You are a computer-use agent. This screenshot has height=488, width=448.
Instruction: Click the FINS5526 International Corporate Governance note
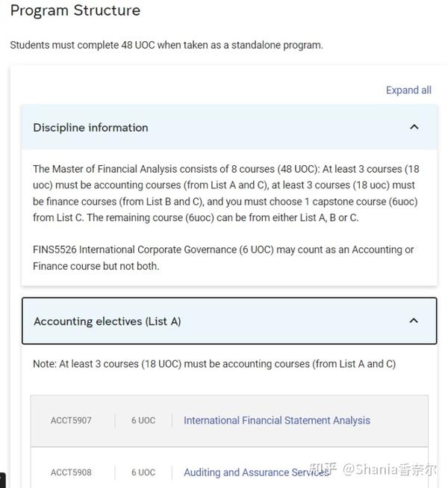coord(223,258)
